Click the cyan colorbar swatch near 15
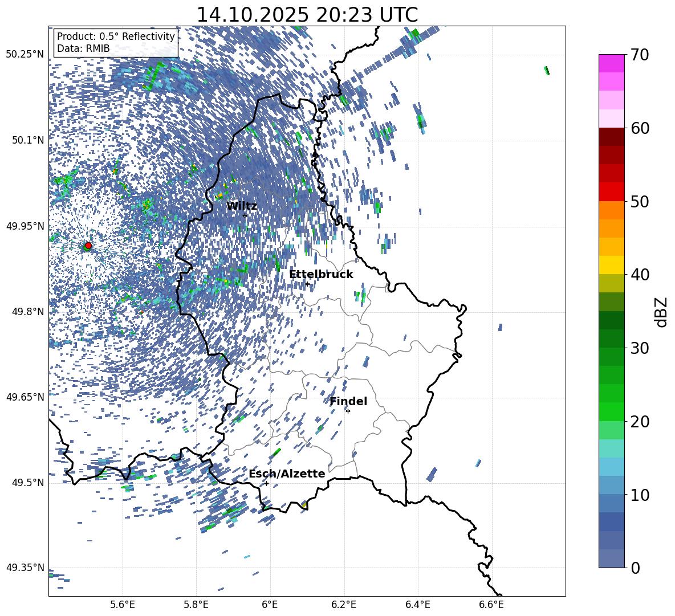 click(x=611, y=448)
